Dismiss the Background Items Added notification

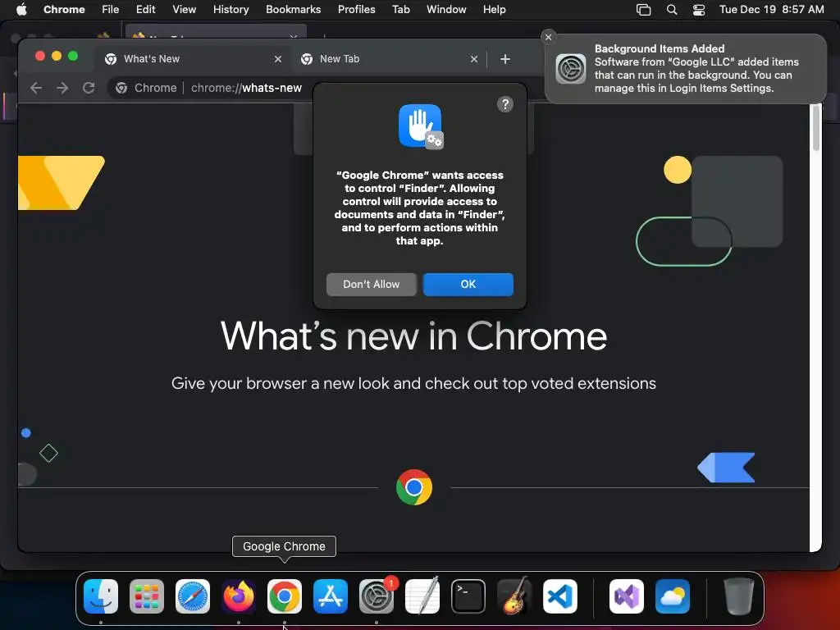coord(548,37)
